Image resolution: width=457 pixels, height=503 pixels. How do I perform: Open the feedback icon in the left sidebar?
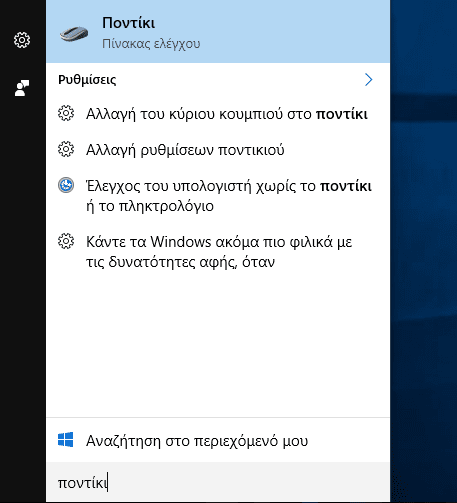pyautogui.click(x=22, y=88)
